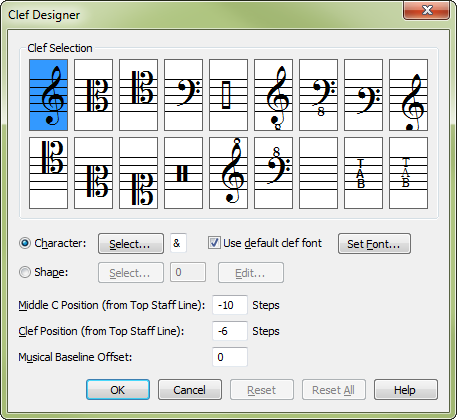
Task: Select treble clef with 8 below
Action: coord(273,95)
